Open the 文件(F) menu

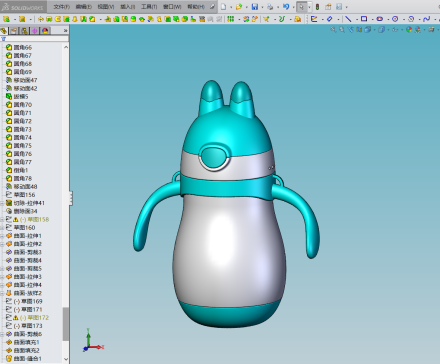[x=62, y=7]
